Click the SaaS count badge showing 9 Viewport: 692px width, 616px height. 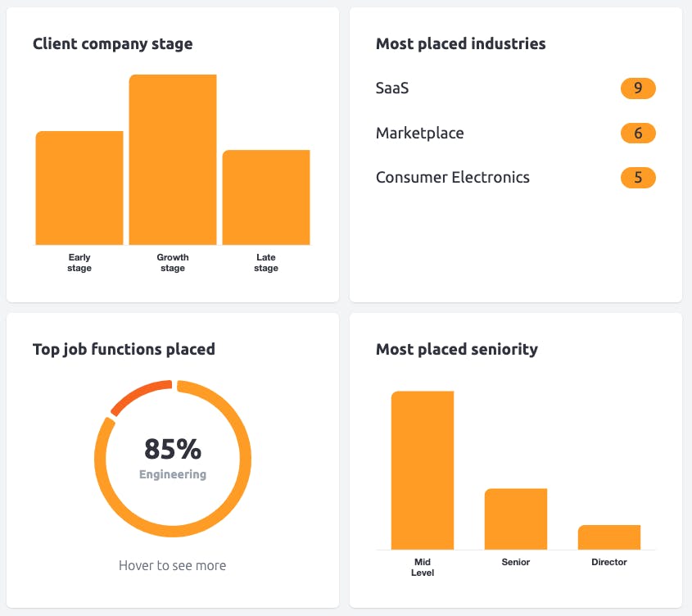[638, 88]
